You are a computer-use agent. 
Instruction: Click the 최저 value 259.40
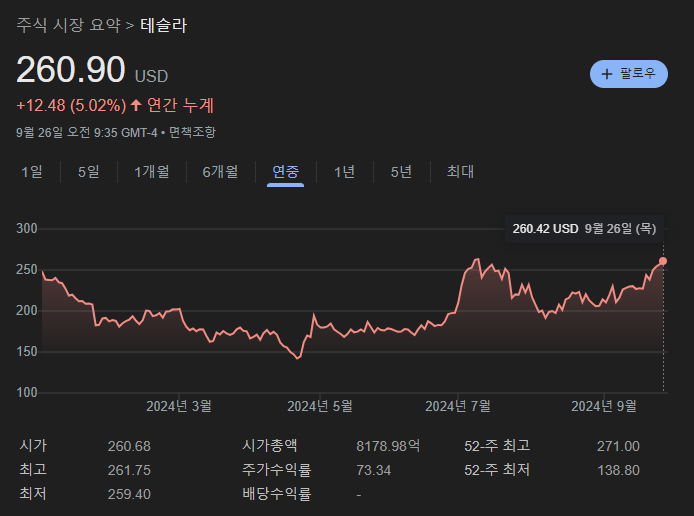pyautogui.click(x=129, y=494)
